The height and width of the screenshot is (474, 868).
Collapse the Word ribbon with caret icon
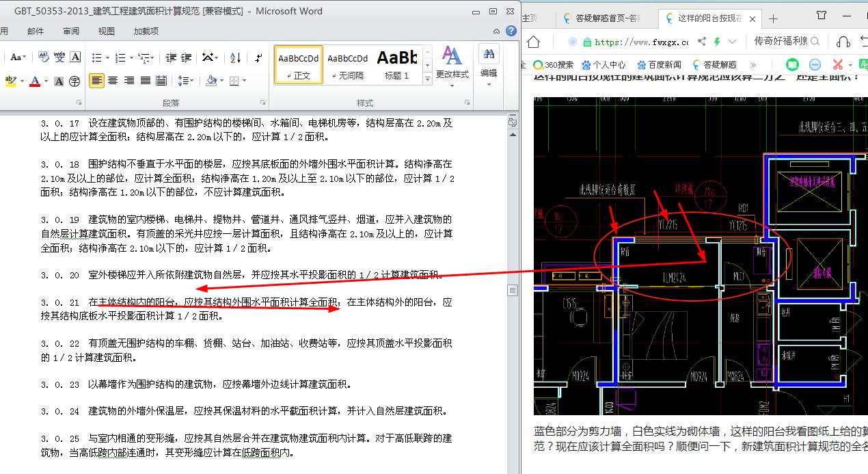[x=498, y=31]
